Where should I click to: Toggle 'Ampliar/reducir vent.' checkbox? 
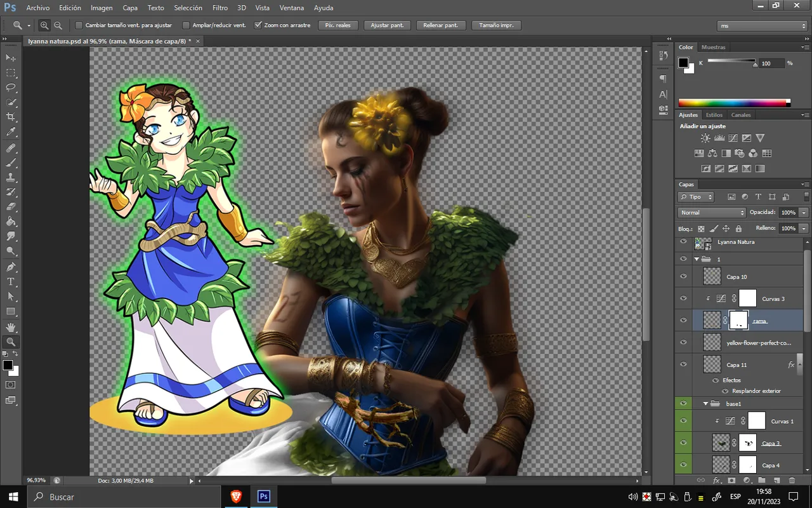click(x=186, y=25)
